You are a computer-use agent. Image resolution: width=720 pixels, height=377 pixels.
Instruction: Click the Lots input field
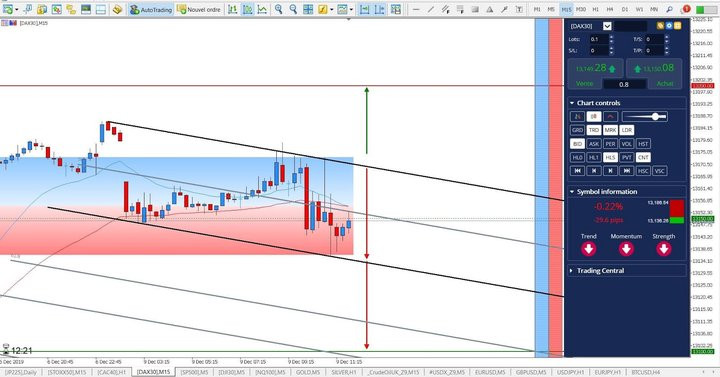(599, 39)
